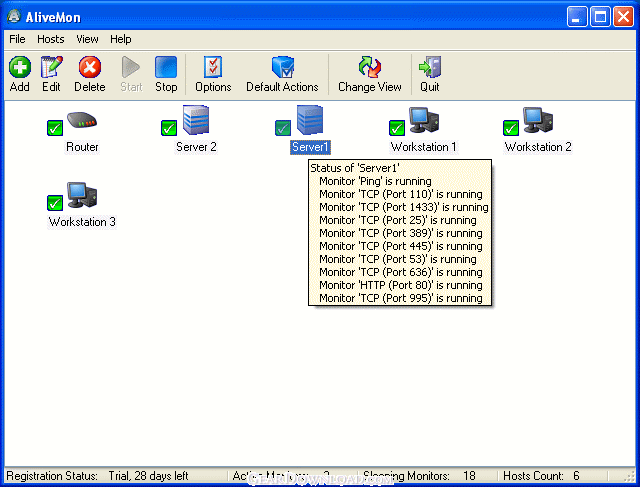Viewport: 640px width, 487px height.
Task: Open Options from the toolbar
Action: (213, 67)
